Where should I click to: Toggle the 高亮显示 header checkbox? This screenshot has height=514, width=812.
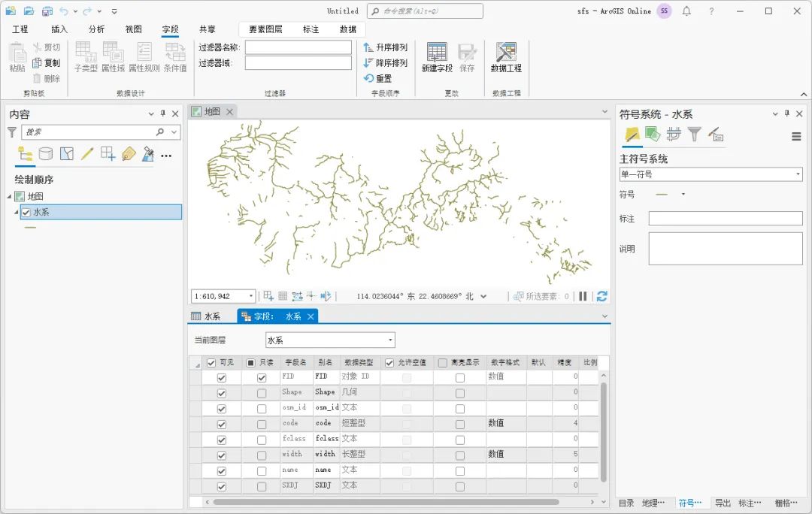[443, 363]
